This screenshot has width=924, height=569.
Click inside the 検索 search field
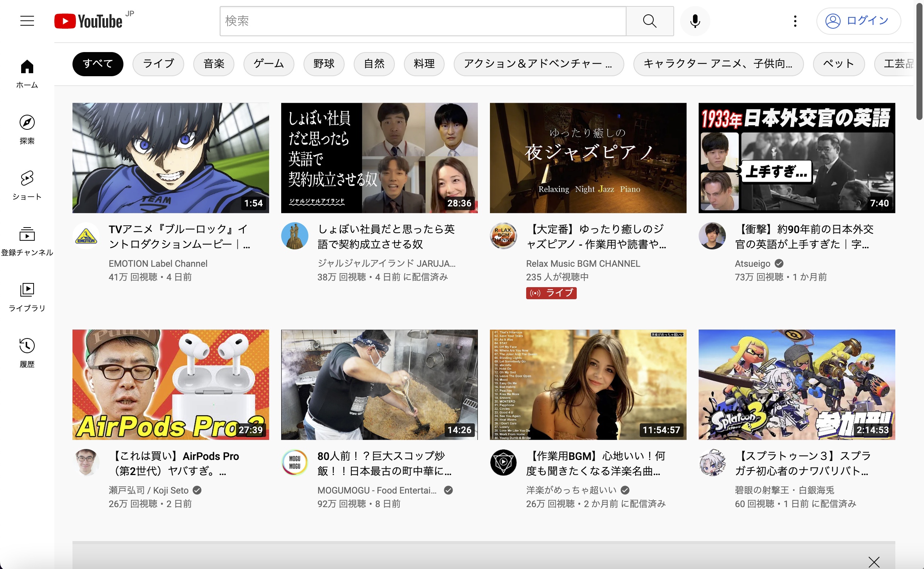pos(415,21)
